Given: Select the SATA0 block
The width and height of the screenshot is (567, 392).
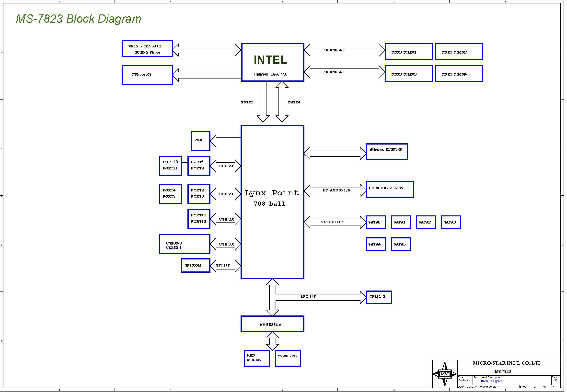Looking at the screenshot, I should coord(376,222).
